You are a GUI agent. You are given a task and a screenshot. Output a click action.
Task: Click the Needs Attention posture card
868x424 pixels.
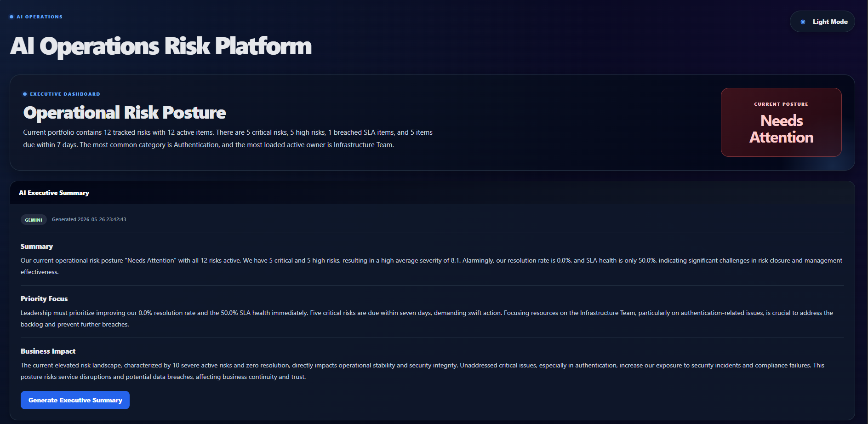coord(781,122)
